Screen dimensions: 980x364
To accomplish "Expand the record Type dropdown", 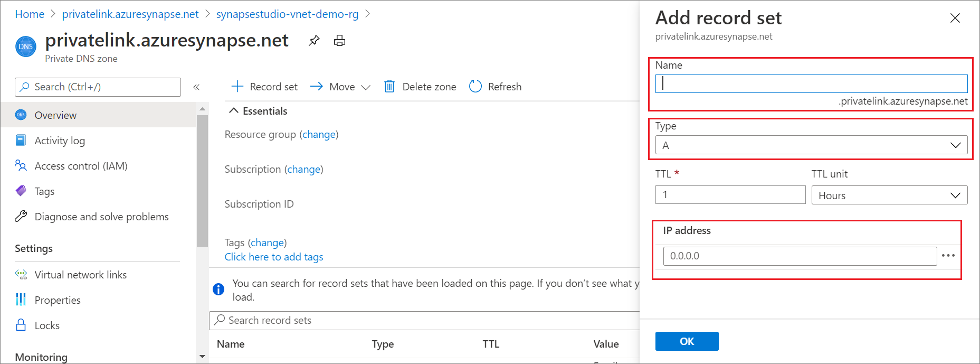I will 811,145.
